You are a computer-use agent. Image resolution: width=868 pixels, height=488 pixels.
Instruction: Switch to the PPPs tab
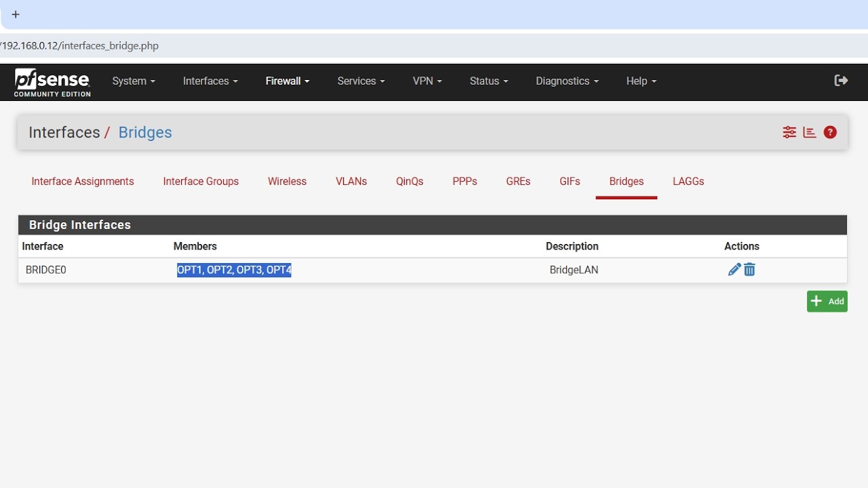pos(465,182)
